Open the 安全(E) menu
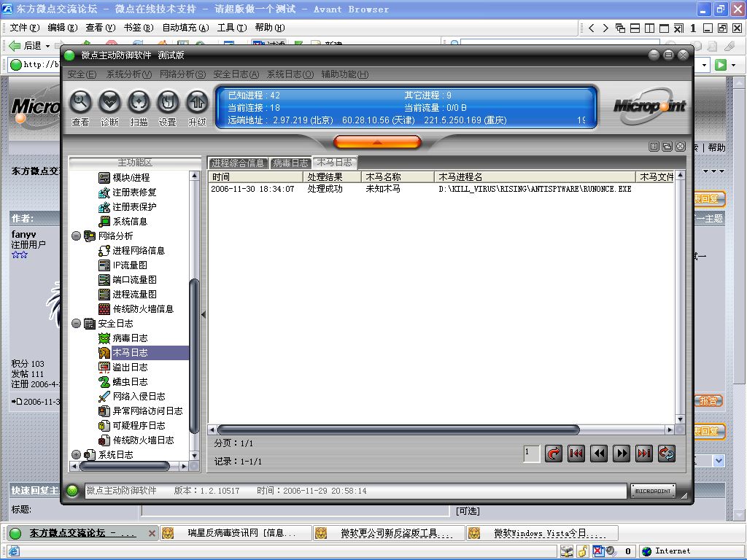Viewport: 747px width, 560px height. 82,74
